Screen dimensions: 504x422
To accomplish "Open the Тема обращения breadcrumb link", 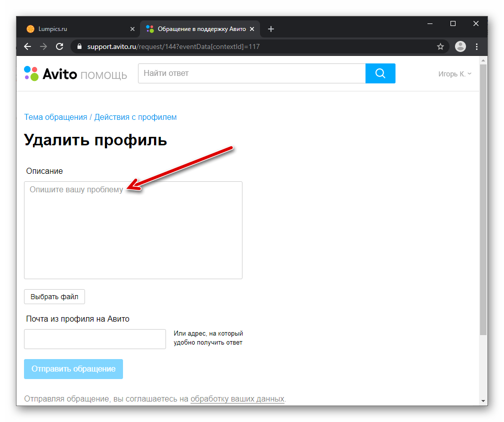I will click(x=55, y=117).
